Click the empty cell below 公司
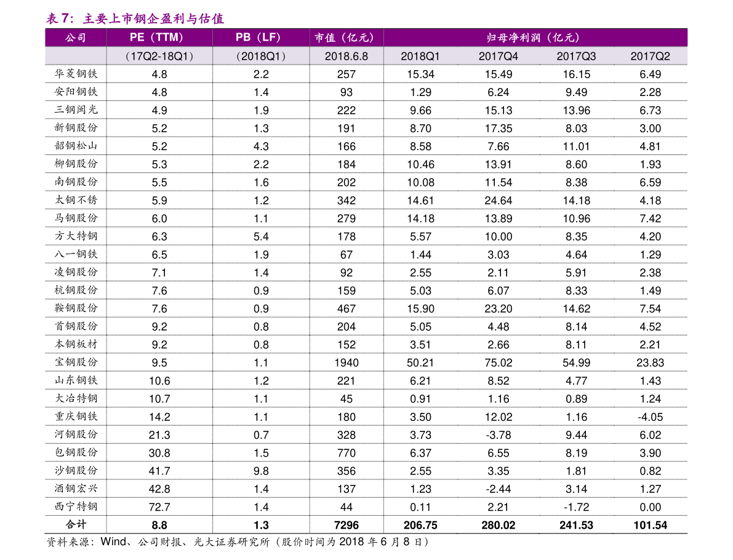The image size is (733, 560). coord(76,56)
